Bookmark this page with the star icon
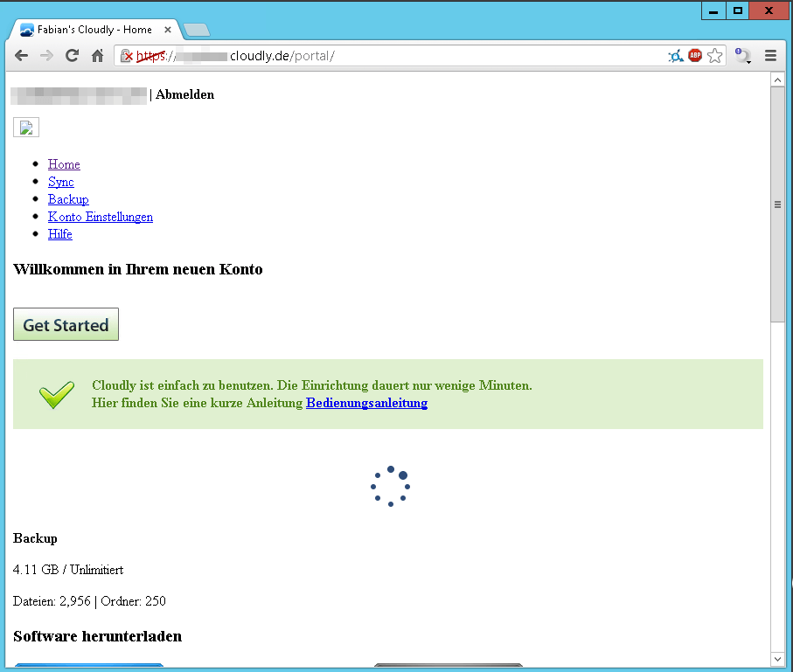This screenshot has height=672, width=793. (x=714, y=56)
